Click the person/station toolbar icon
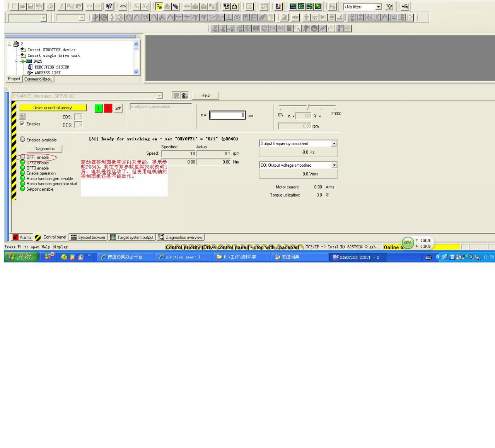The height and width of the screenshot is (448, 495). pos(278,6)
